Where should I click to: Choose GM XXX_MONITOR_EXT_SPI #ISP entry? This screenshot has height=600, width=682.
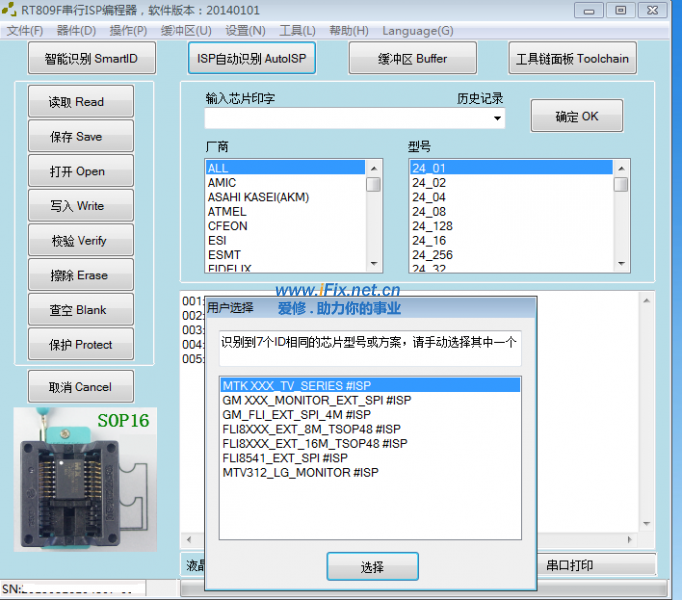pyautogui.click(x=370, y=400)
